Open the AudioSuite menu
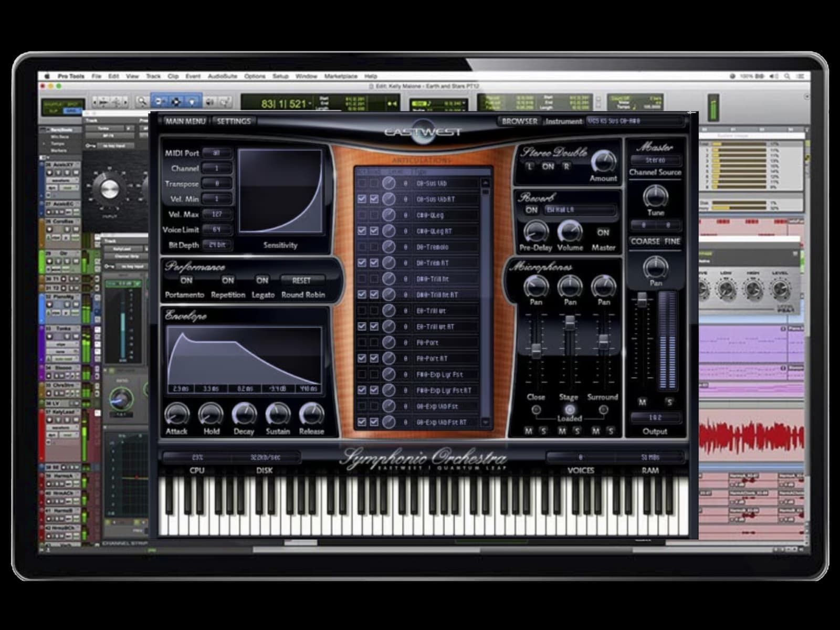Screen dimensions: 840x630 tap(223, 76)
